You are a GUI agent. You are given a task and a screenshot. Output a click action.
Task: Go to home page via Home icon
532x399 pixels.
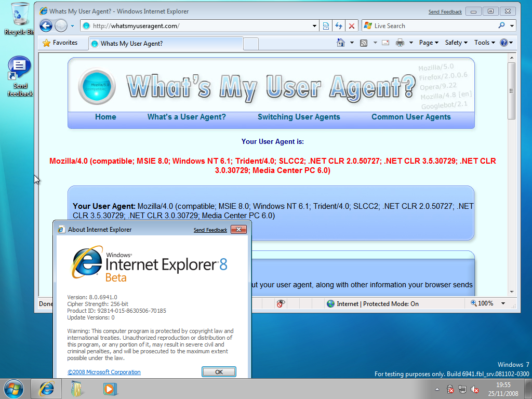[341, 43]
